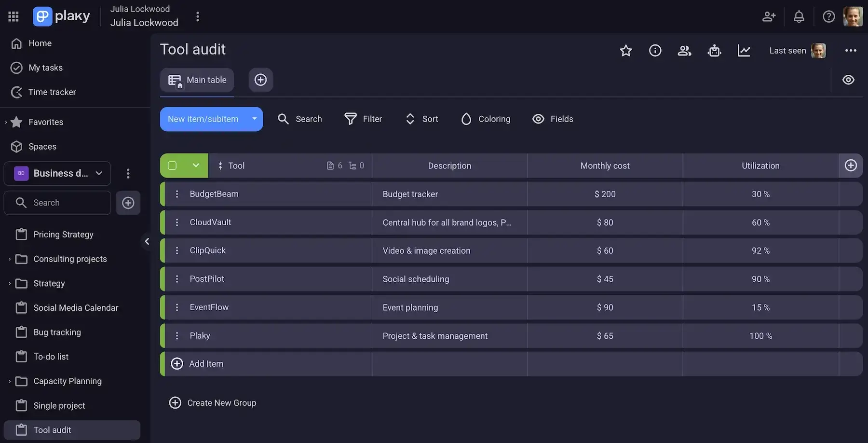Image resolution: width=868 pixels, height=443 pixels.
Task: Open the Fields settings
Action: 552,119
